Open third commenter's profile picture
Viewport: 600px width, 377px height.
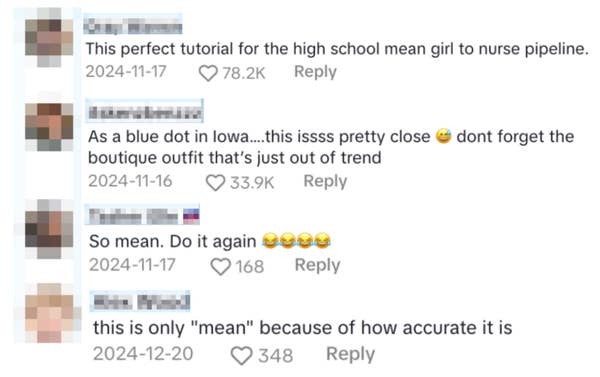49,229
